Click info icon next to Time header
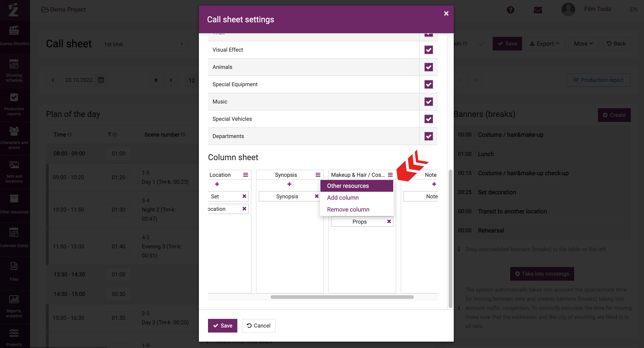Image resolution: width=644 pixels, height=348 pixels. coord(70,134)
